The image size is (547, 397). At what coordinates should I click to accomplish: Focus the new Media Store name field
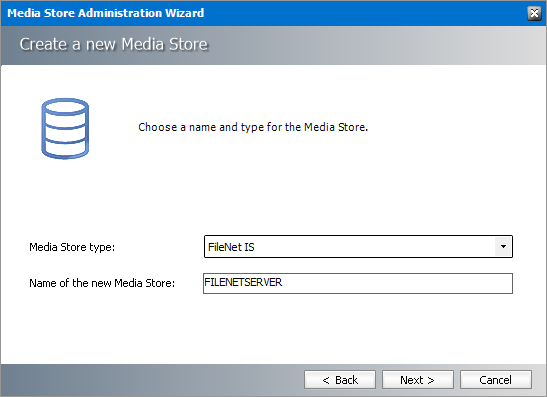pos(358,283)
